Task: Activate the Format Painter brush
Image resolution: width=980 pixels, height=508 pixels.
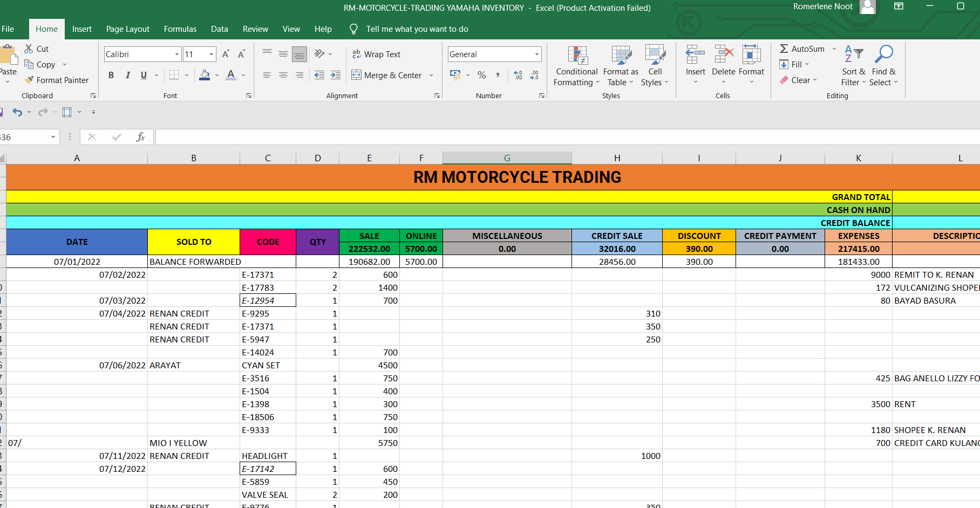Action: 29,80
